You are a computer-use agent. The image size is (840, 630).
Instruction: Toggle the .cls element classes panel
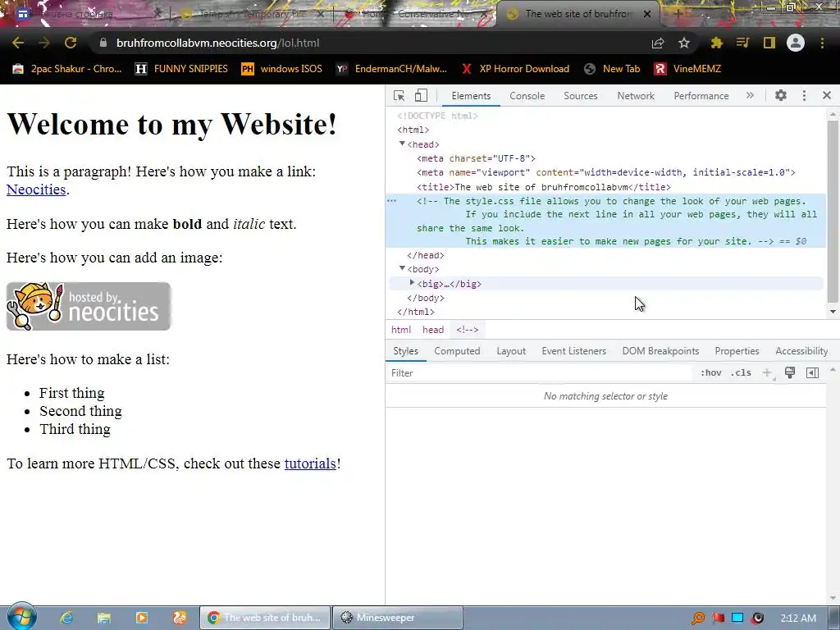click(x=741, y=373)
